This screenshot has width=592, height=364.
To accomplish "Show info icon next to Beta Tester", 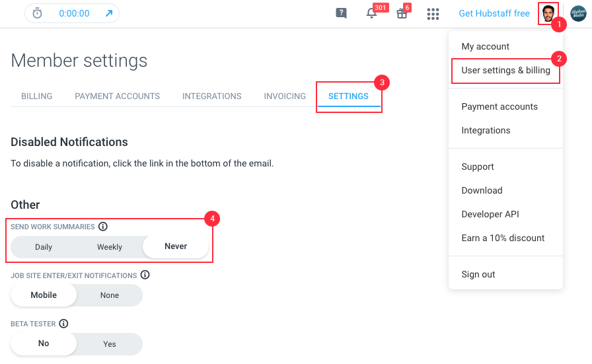I will [64, 324].
